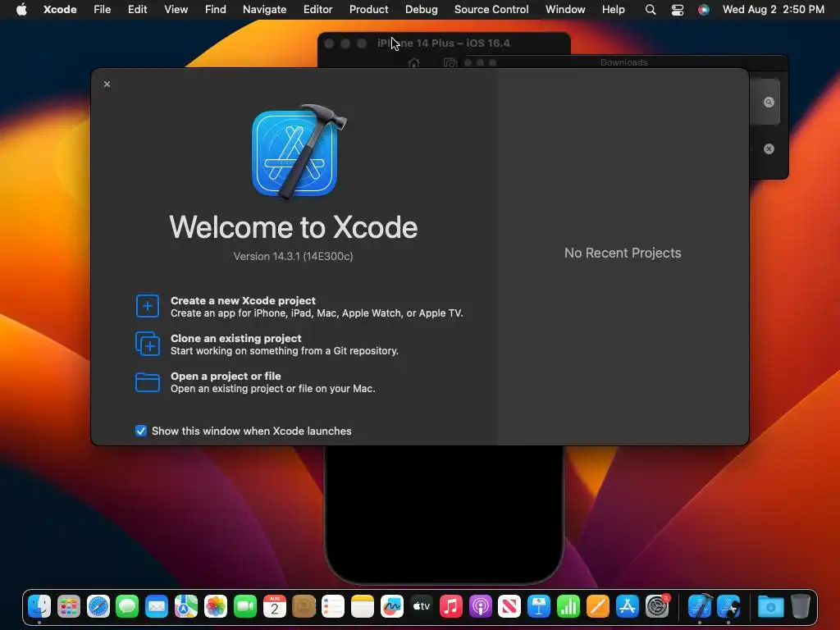Open Numbers from the Dock

[x=568, y=606]
